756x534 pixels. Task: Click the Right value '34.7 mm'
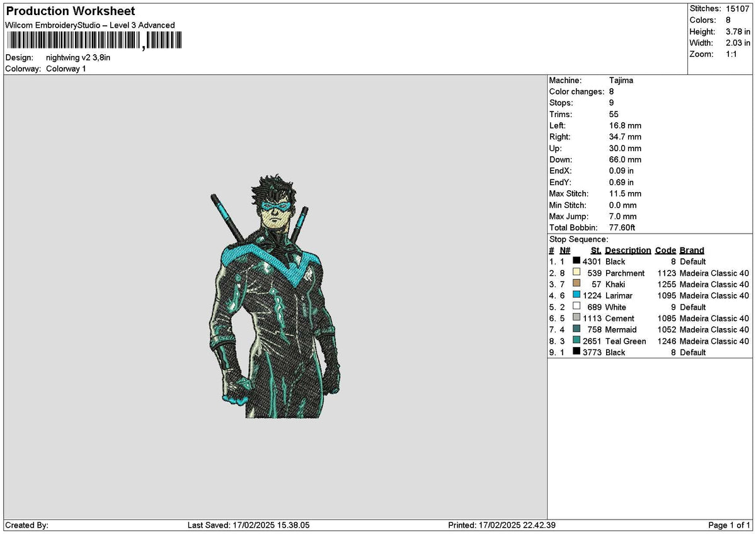point(625,137)
